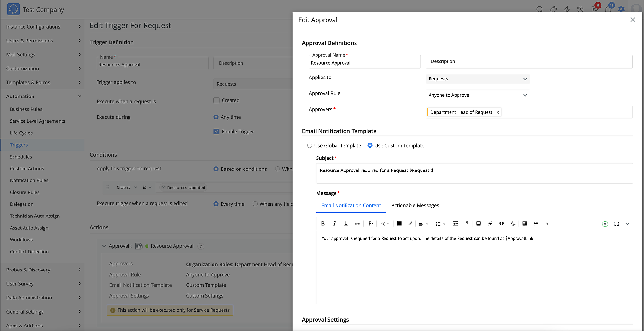Pick a text color using the black swatch
The image size is (644, 331).
[x=399, y=224]
